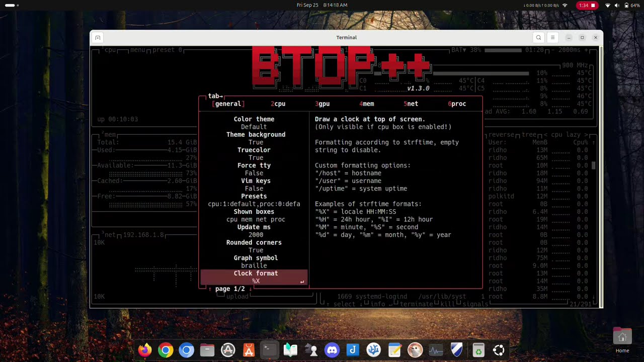The height and width of the screenshot is (362, 644).
Task: Open the blue shield dock icon
Action: point(457,350)
